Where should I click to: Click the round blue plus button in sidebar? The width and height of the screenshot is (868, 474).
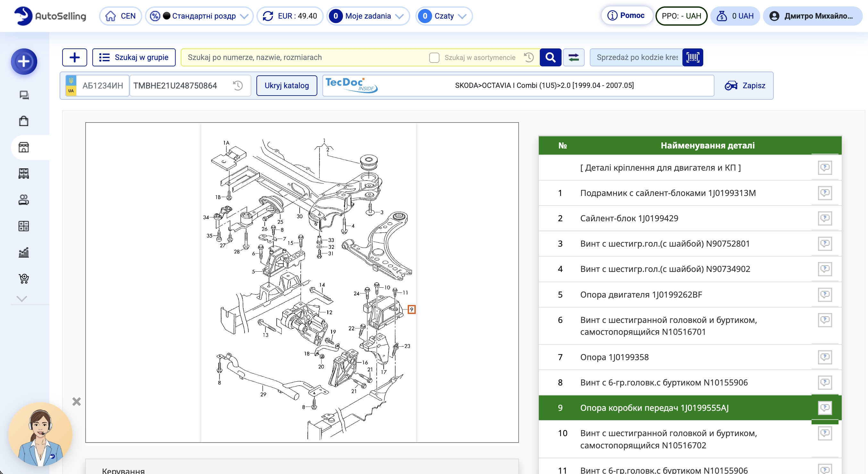(x=24, y=62)
